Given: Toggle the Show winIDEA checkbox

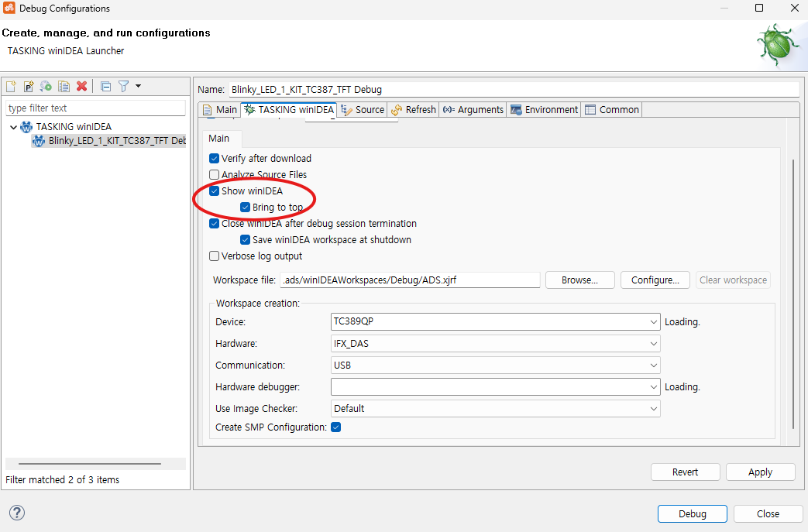Looking at the screenshot, I should pyautogui.click(x=215, y=191).
